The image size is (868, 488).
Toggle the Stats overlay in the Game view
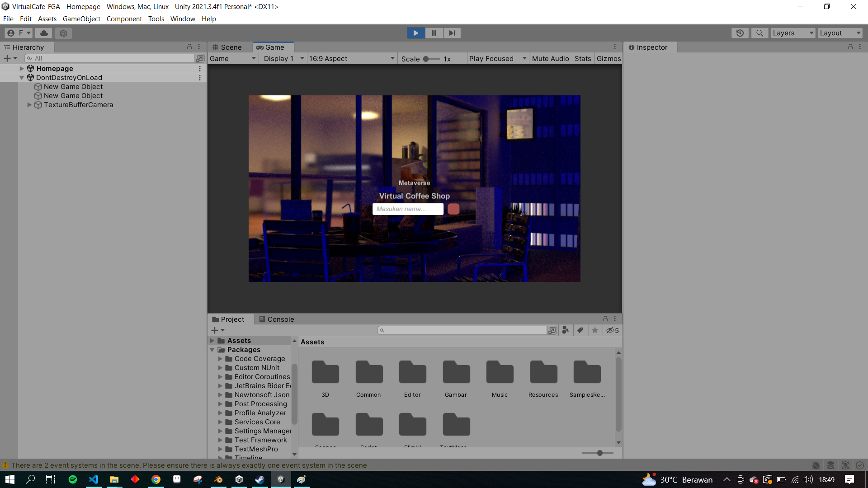coord(583,58)
